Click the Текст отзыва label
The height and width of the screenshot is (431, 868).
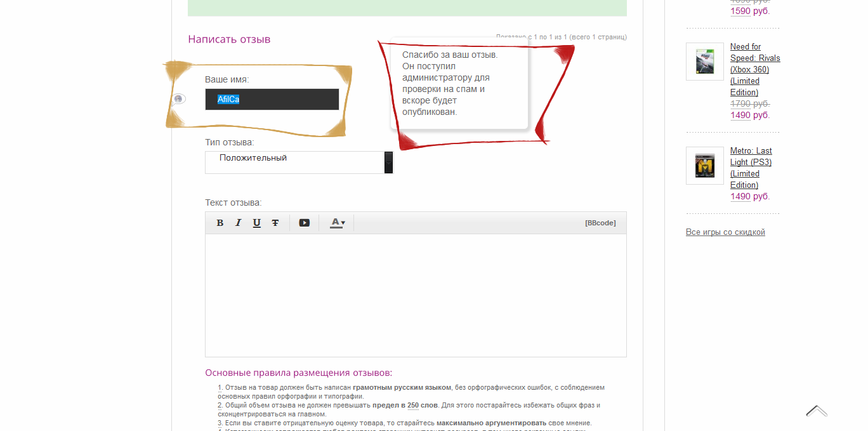tap(233, 203)
